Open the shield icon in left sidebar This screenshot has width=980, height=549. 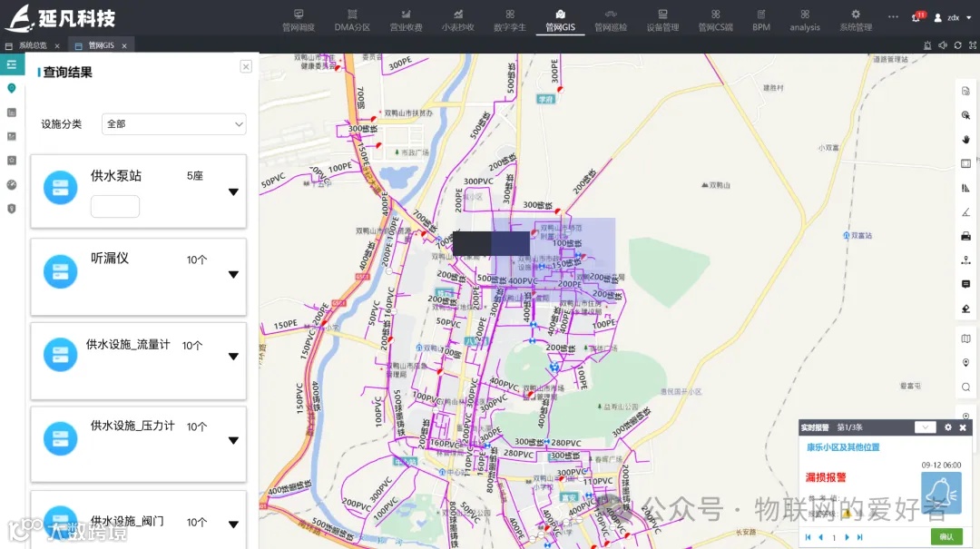click(11, 209)
